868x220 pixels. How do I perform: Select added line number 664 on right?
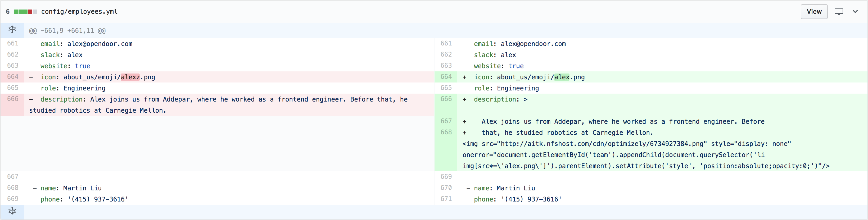pos(446,77)
